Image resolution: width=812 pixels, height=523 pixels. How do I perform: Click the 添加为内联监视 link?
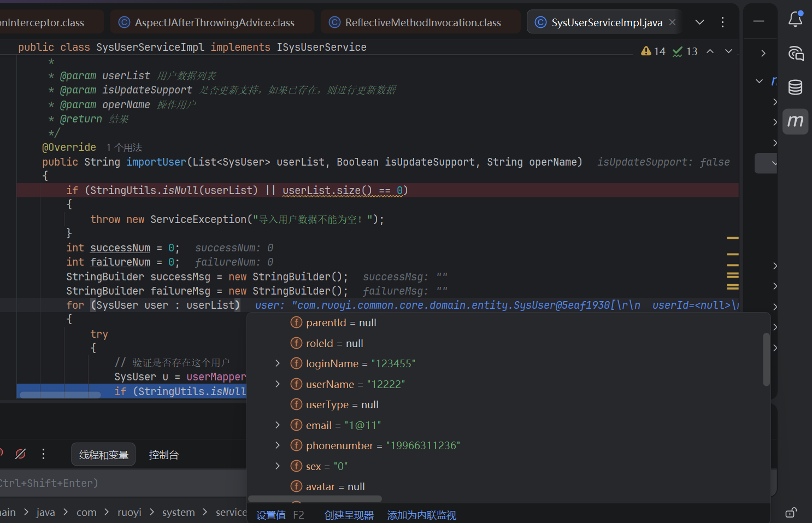tap(422, 515)
